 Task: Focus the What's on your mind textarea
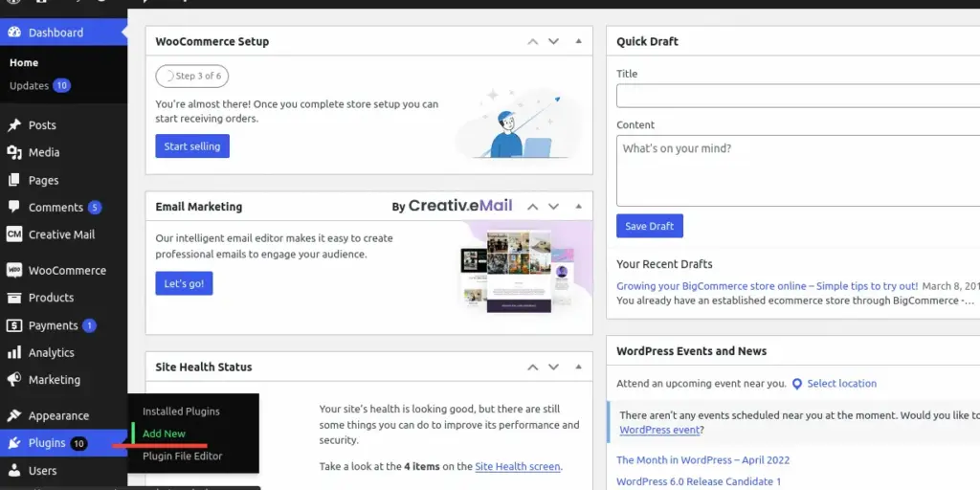click(798, 170)
